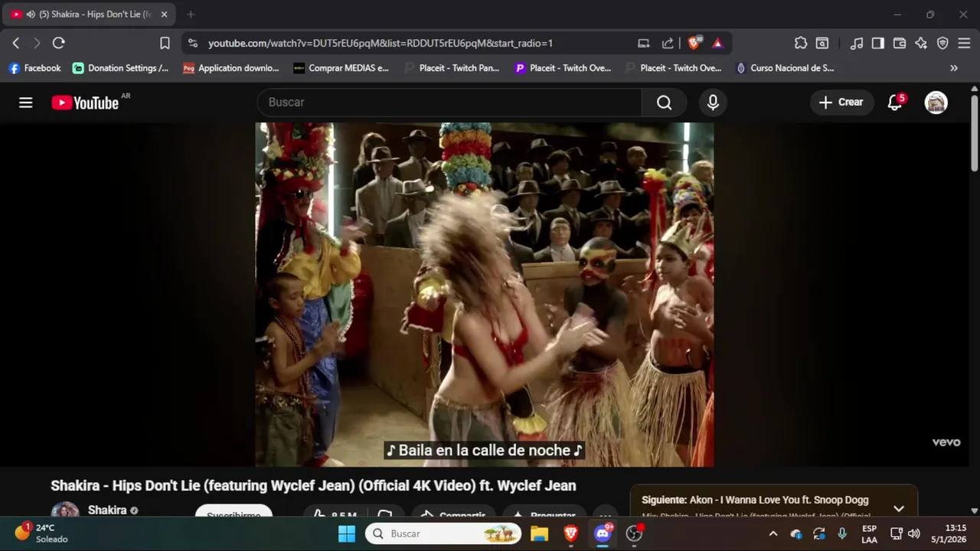Image resolution: width=980 pixels, height=551 pixels.
Task: Open the Curso Nacional de S... bookmark
Action: point(785,68)
